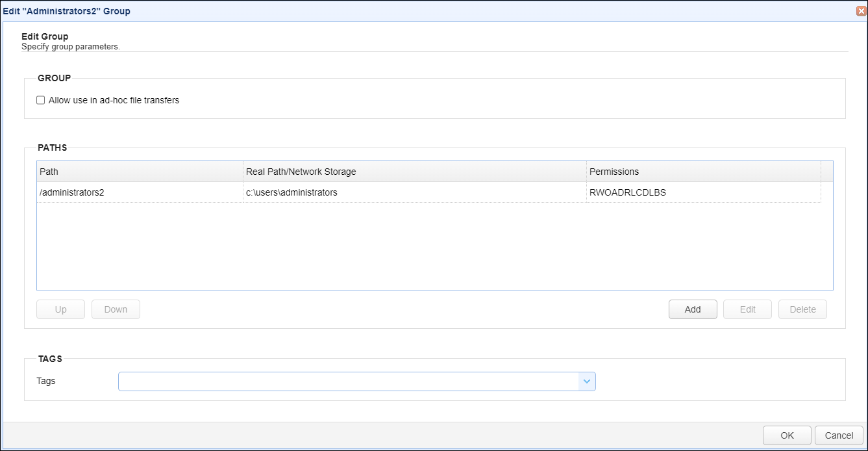Enable Allow use in ad-hoc file transfers
The height and width of the screenshot is (451, 868).
(40, 100)
